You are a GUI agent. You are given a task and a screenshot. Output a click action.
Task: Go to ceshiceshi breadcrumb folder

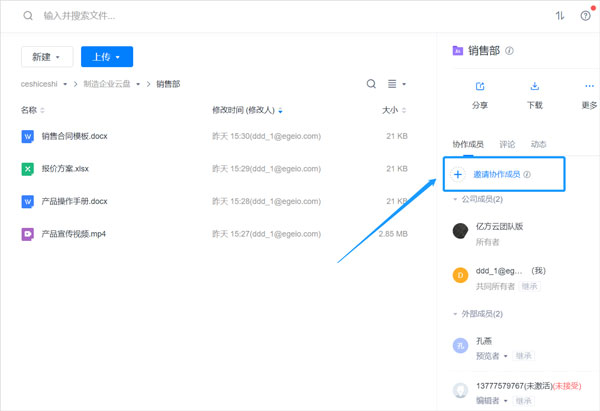pos(39,84)
